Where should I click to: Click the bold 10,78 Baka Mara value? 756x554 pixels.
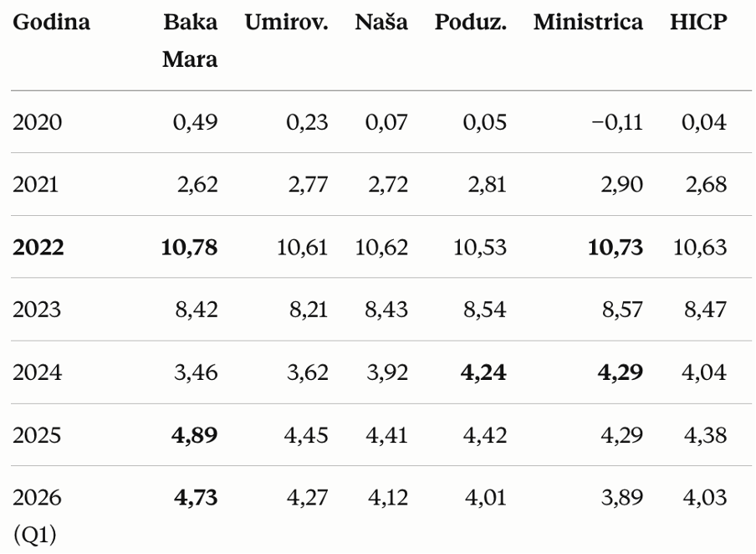(191, 248)
